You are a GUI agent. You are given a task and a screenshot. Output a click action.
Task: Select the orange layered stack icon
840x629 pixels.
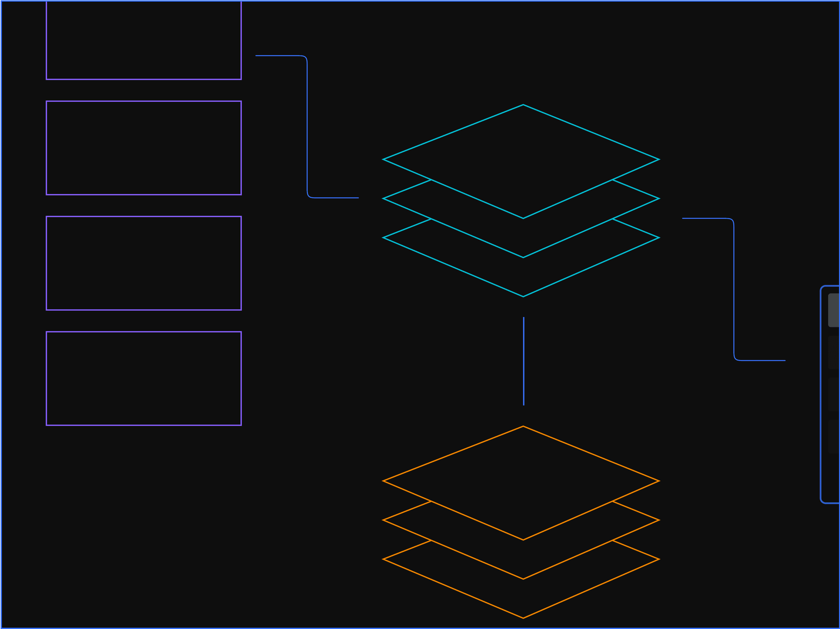(x=521, y=522)
